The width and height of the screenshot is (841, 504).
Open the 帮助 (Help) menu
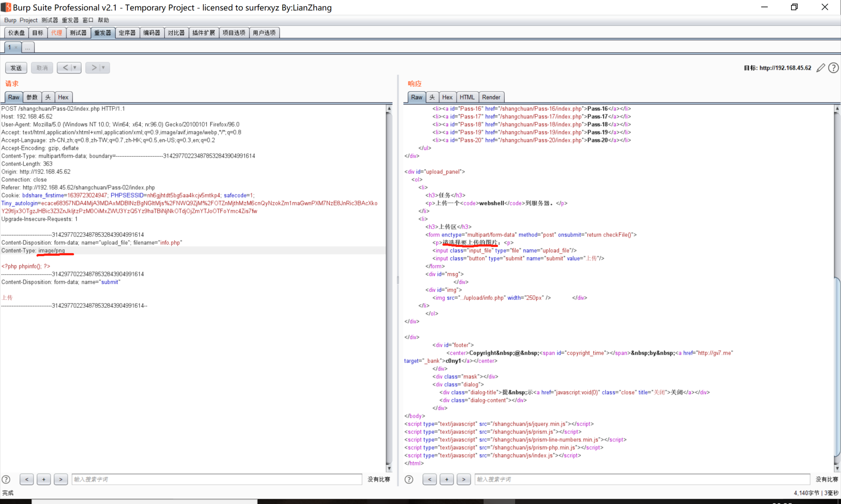(103, 20)
